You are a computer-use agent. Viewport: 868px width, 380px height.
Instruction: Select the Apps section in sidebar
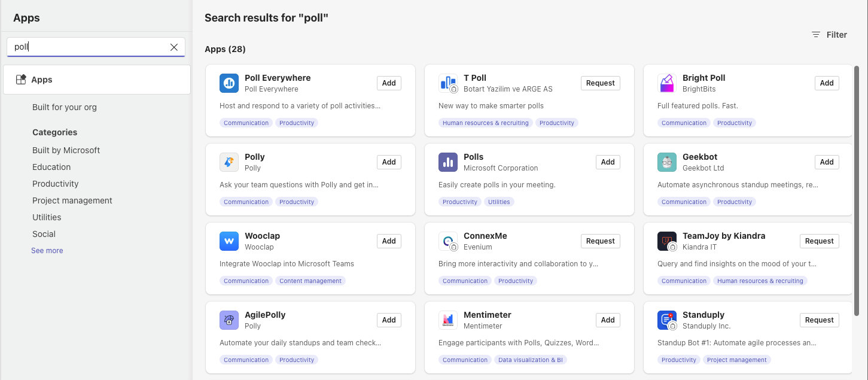point(97,80)
